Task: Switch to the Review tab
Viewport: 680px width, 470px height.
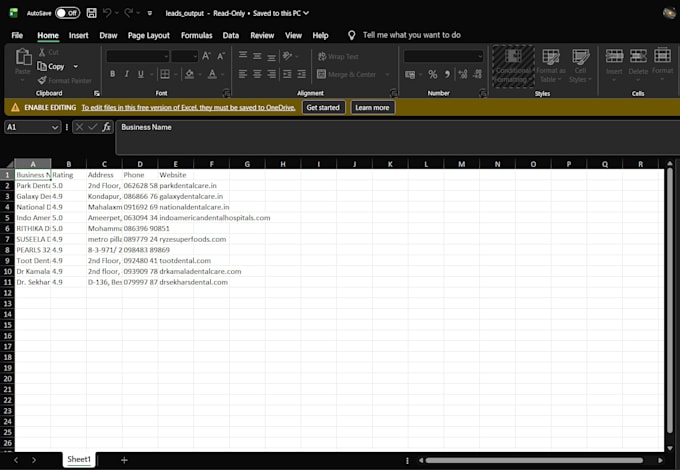Action: tap(262, 36)
